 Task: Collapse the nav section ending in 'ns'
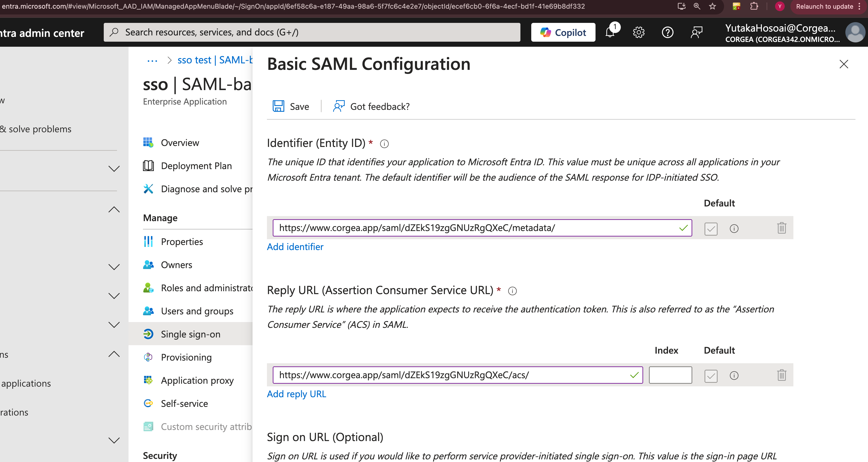point(114,354)
